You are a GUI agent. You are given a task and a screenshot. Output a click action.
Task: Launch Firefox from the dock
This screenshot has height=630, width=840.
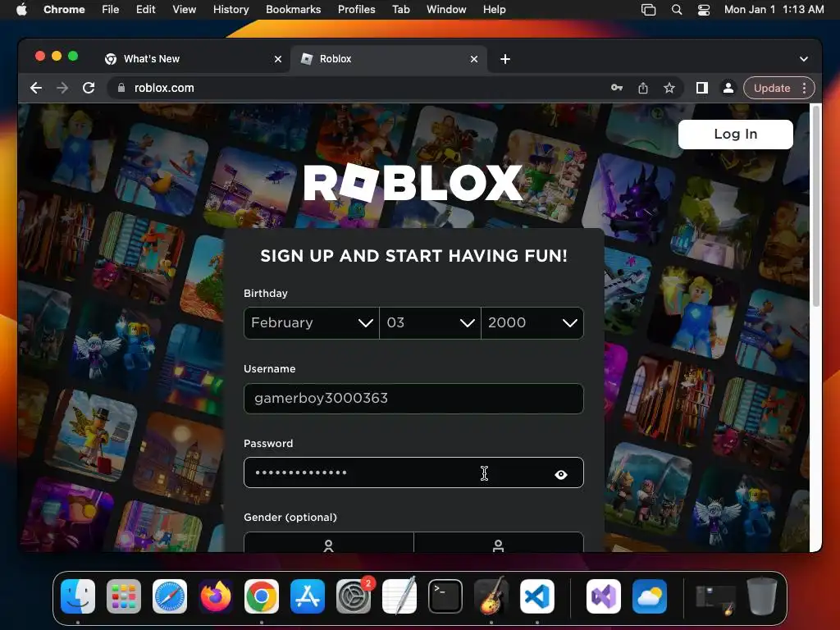tap(216, 596)
